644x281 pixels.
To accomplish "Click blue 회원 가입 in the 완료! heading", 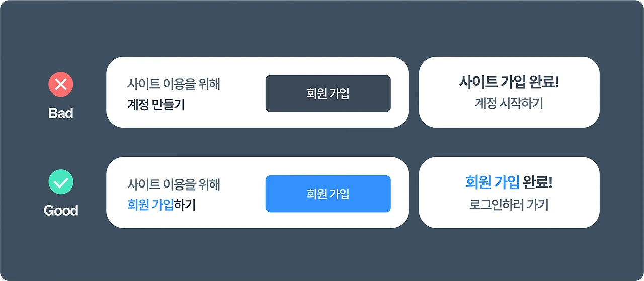I will [492, 182].
